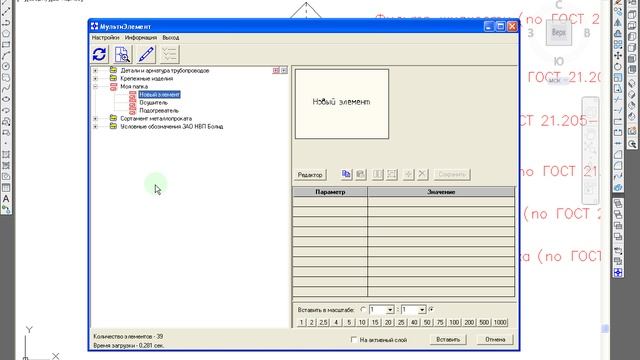Choose scale button 20
This screenshot has width=640, height=360.
(388, 322)
